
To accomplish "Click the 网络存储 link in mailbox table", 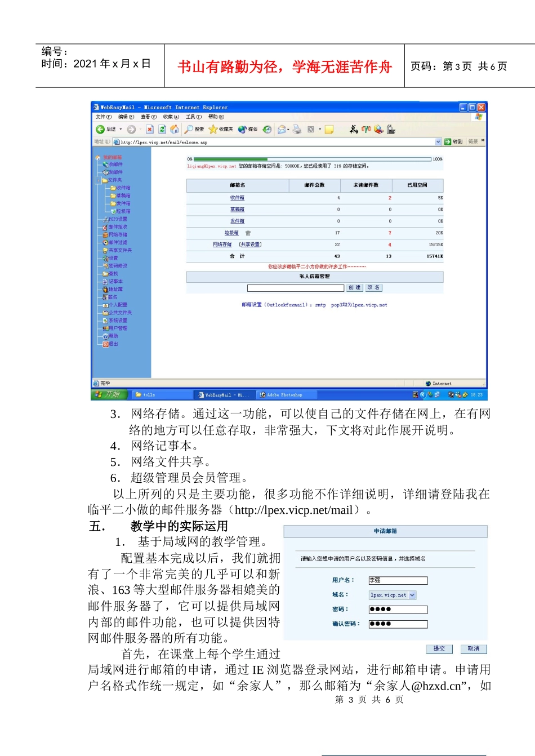I will coord(222,244).
